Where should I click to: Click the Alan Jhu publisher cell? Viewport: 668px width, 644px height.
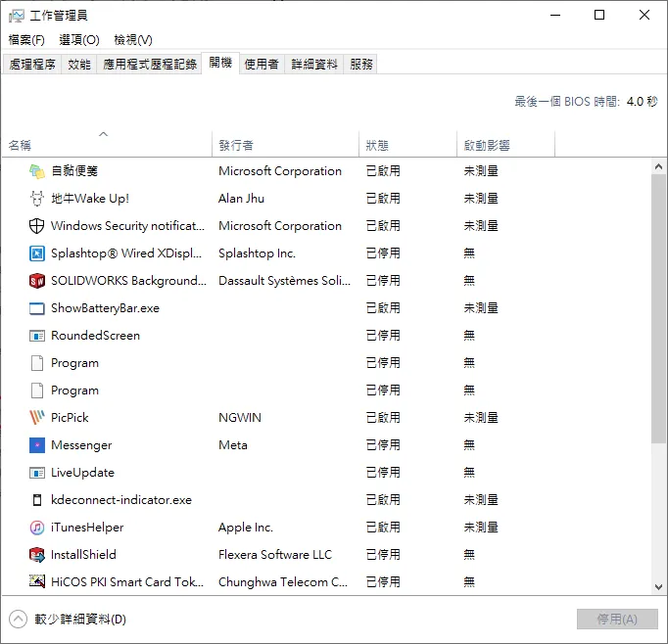coord(241,199)
